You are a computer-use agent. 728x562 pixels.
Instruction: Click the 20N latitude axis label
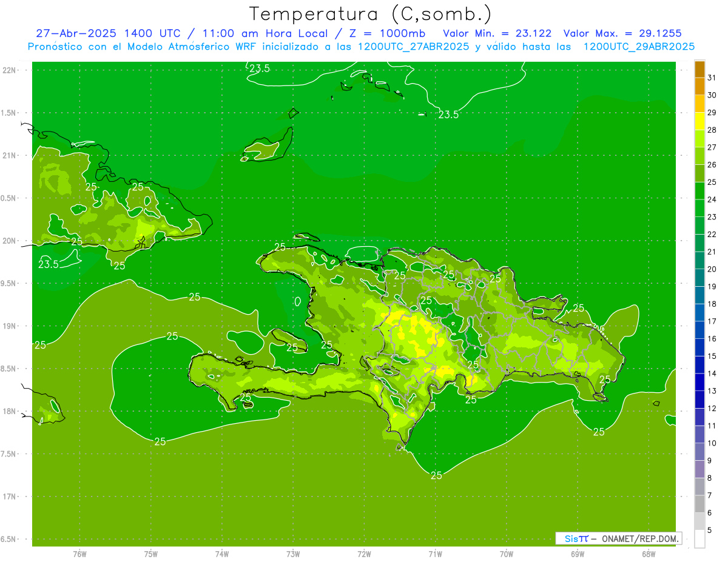point(10,241)
